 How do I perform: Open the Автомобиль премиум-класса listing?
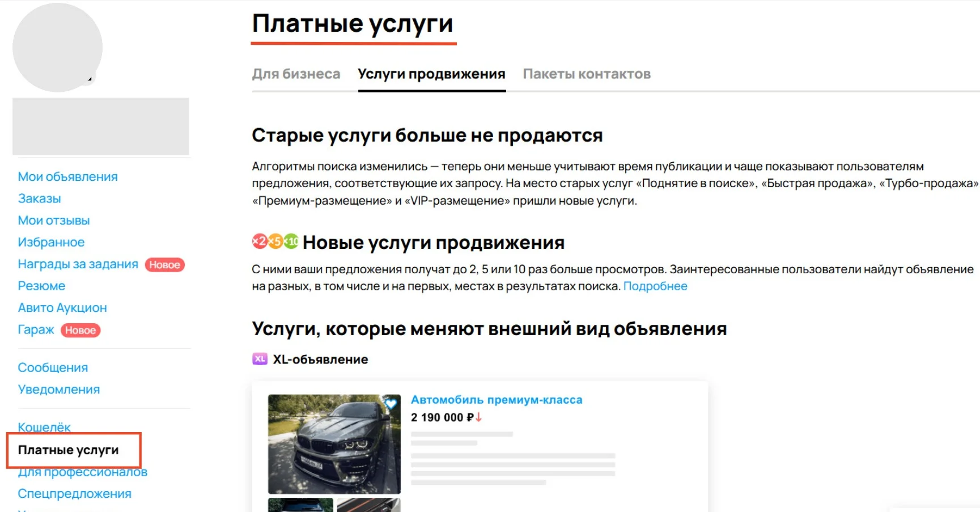pos(497,399)
